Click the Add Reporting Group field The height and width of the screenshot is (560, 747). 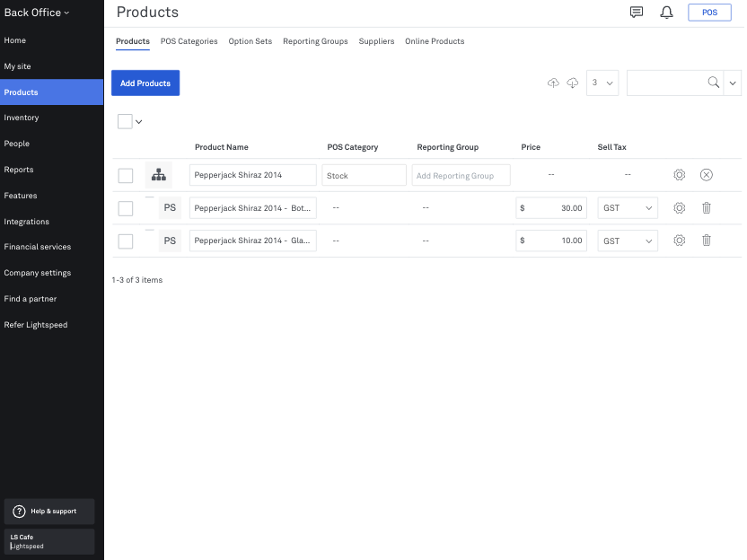pyautogui.click(x=461, y=175)
